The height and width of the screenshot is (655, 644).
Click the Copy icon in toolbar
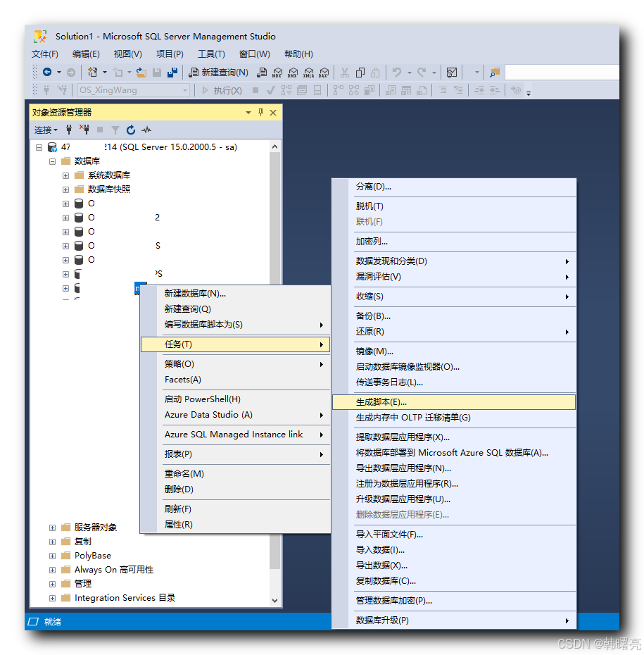360,73
